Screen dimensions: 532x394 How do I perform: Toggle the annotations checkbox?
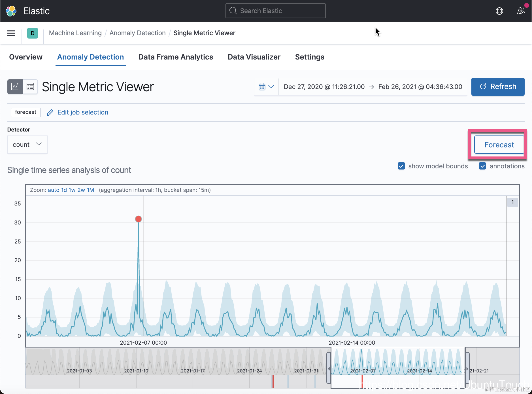click(x=482, y=166)
